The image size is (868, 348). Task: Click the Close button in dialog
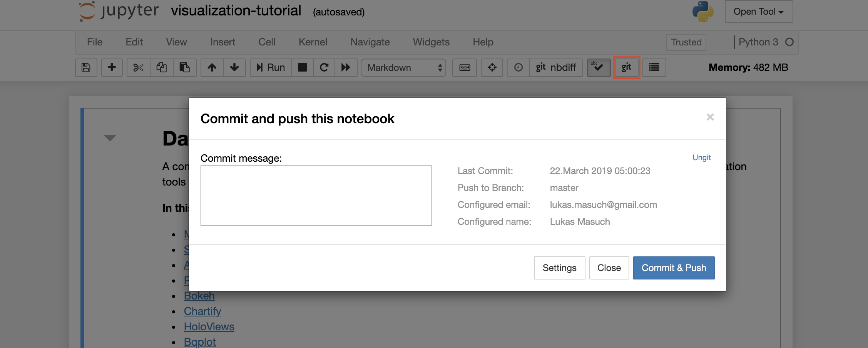609,268
